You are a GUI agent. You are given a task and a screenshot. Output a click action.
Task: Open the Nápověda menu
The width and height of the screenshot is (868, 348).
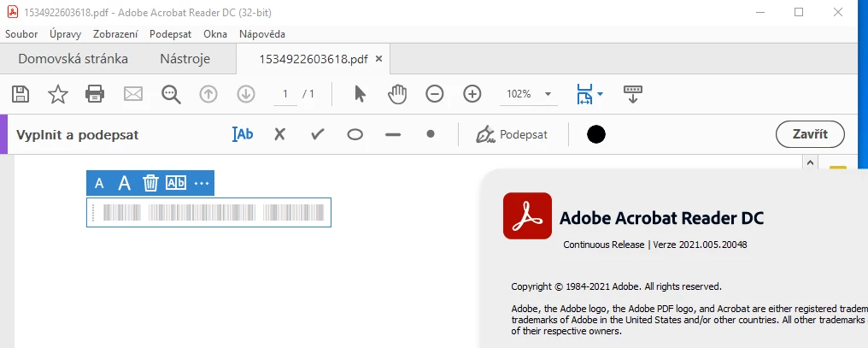tap(262, 34)
